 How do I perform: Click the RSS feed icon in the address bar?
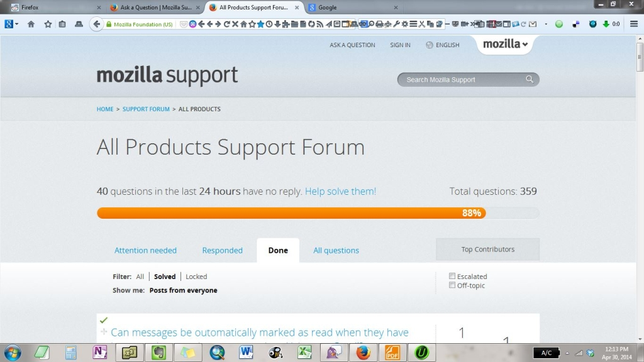320,25
